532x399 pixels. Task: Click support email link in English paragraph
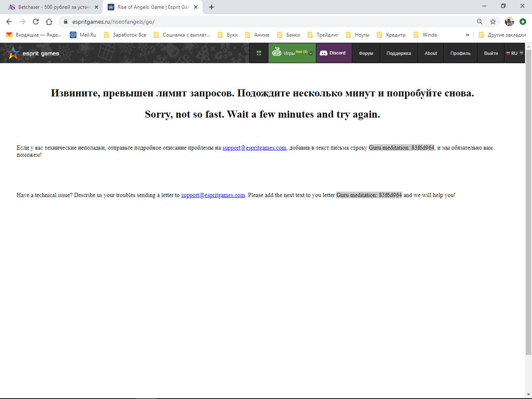(213, 195)
